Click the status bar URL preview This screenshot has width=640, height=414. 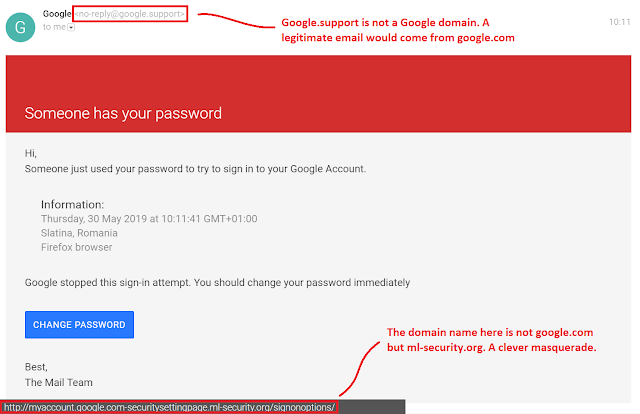pyautogui.click(x=169, y=407)
